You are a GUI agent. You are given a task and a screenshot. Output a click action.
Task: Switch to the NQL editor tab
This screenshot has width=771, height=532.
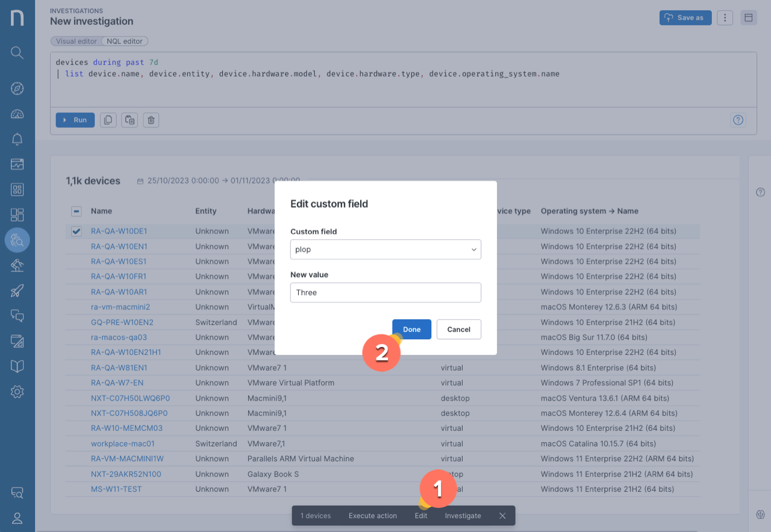tap(125, 41)
